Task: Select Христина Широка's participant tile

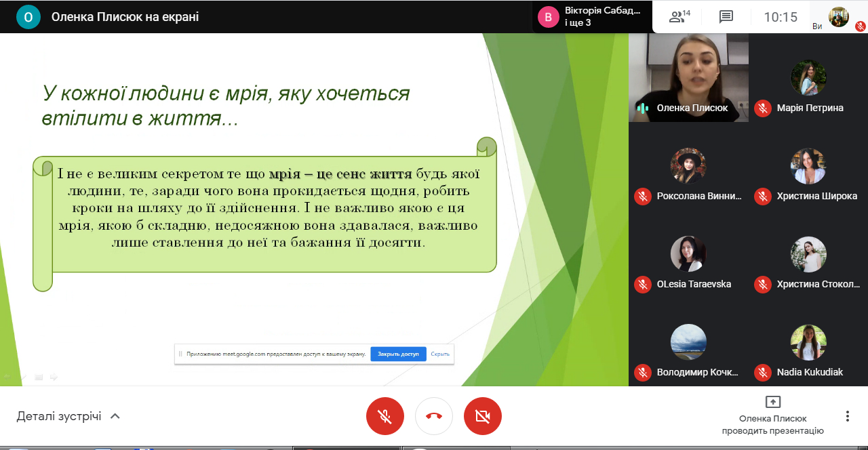Action: [808, 173]
